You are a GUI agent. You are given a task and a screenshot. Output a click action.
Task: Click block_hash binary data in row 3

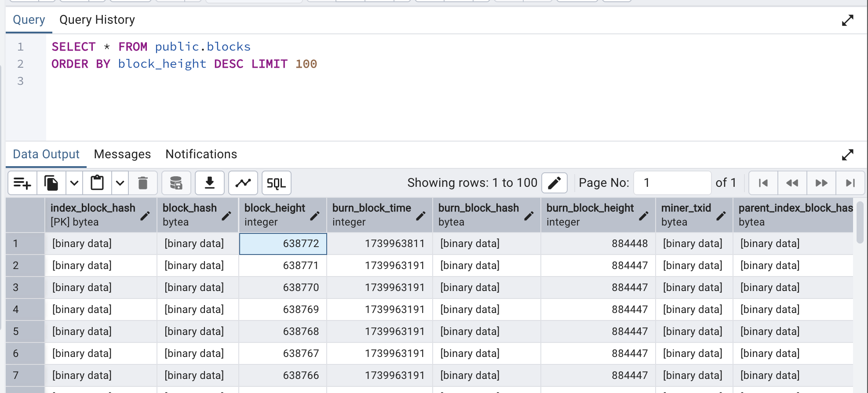point(198,287)
